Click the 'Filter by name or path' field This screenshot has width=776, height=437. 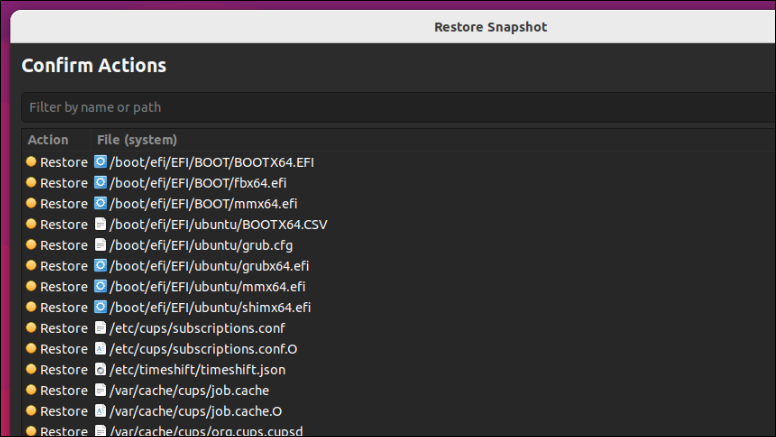[398, 107]
